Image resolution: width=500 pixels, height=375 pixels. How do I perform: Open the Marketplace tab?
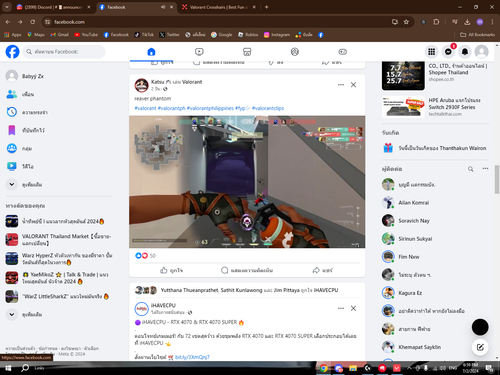(247, 52)
